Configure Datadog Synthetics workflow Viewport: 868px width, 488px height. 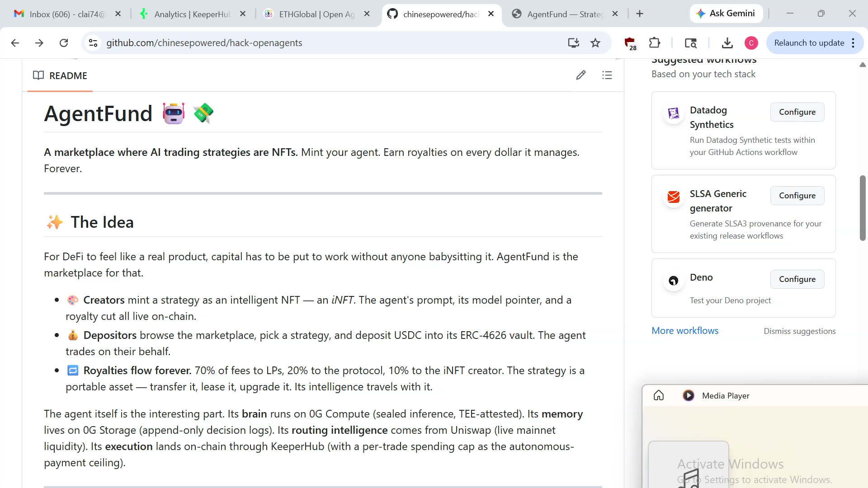[797, 112]
